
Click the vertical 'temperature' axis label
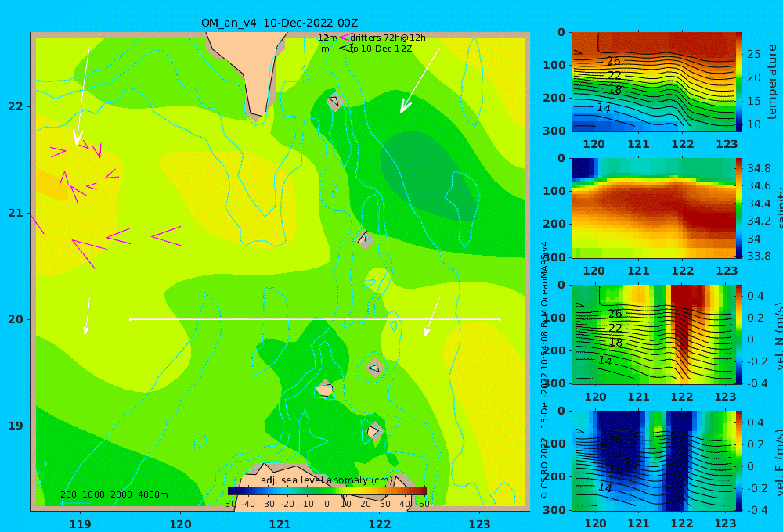pos(773,82)
